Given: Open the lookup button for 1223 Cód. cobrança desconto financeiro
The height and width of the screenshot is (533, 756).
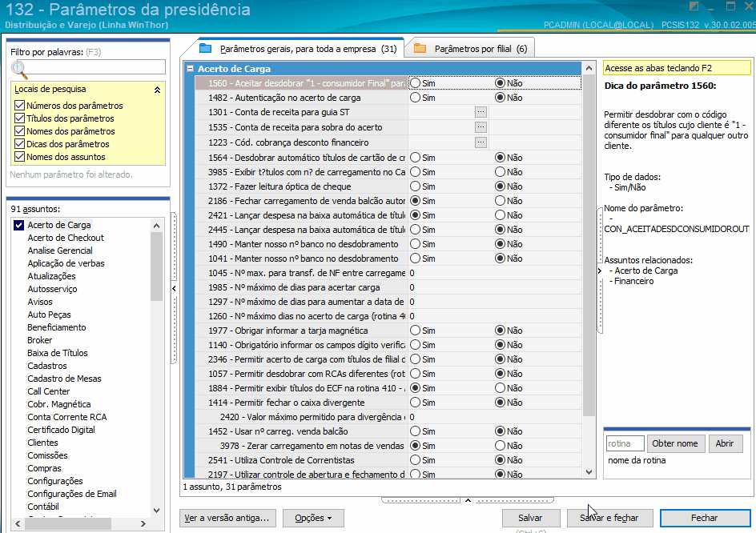Looking at the screenshot, I should 481,142.
